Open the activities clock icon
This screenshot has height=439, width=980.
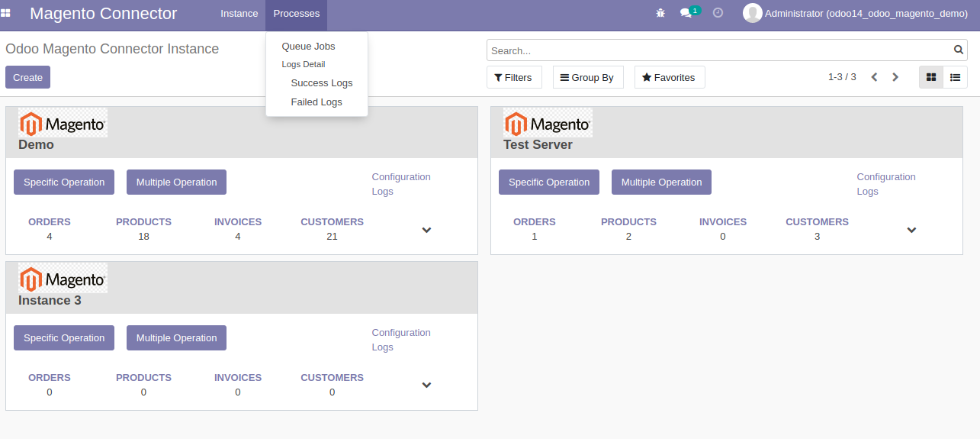(x=718, y=13)
